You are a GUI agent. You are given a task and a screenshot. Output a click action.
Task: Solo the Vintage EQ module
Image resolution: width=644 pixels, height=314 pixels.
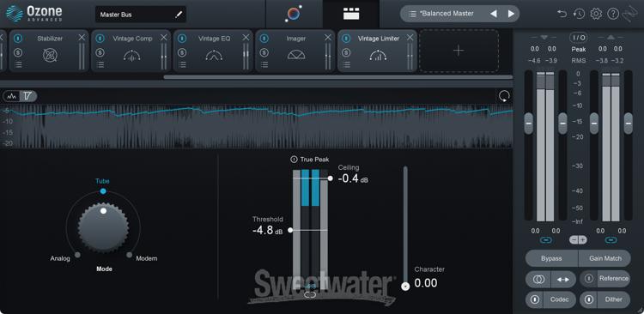click(x=182, y=52)
